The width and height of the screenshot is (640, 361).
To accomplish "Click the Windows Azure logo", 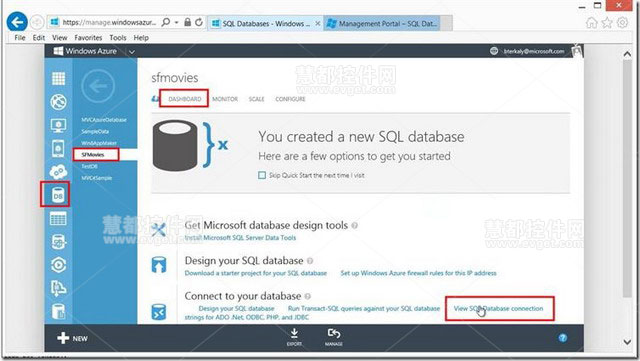I will 85,51.
